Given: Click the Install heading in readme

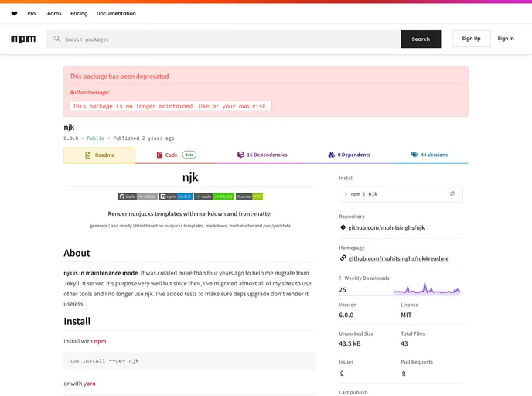Looking at the screenshot, I should pos(77,321).
